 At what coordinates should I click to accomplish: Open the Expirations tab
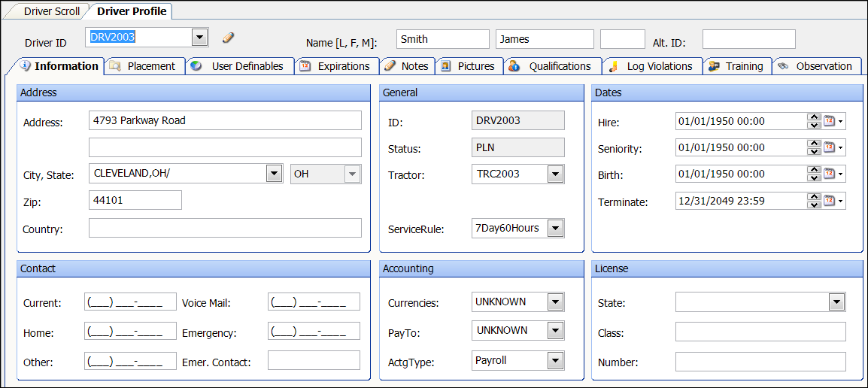click(335, 66)
